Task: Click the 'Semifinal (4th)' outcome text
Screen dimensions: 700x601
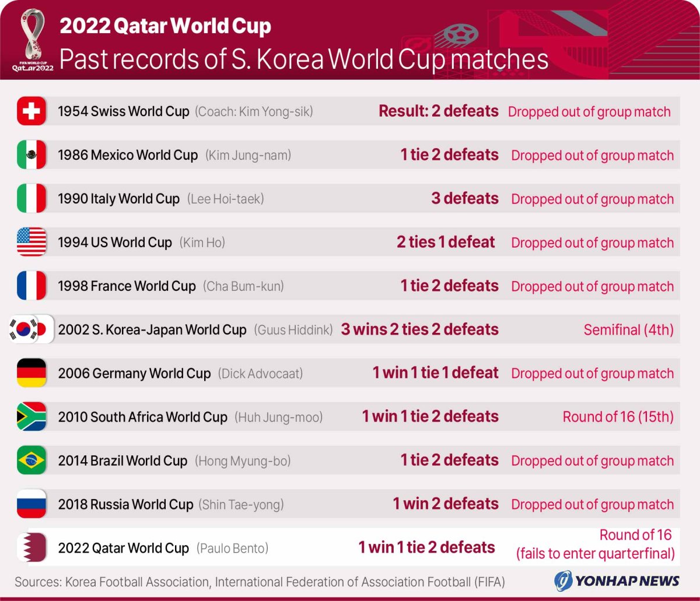Action: point(628,330)
